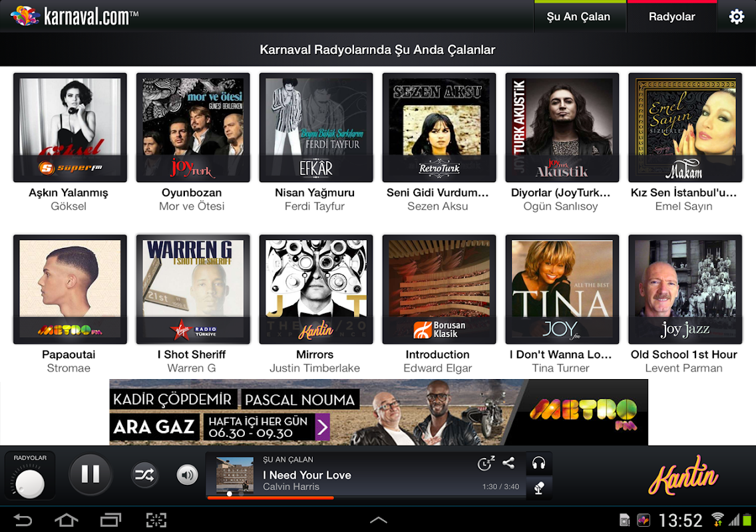Click Old School 1st Hour title

683,354
